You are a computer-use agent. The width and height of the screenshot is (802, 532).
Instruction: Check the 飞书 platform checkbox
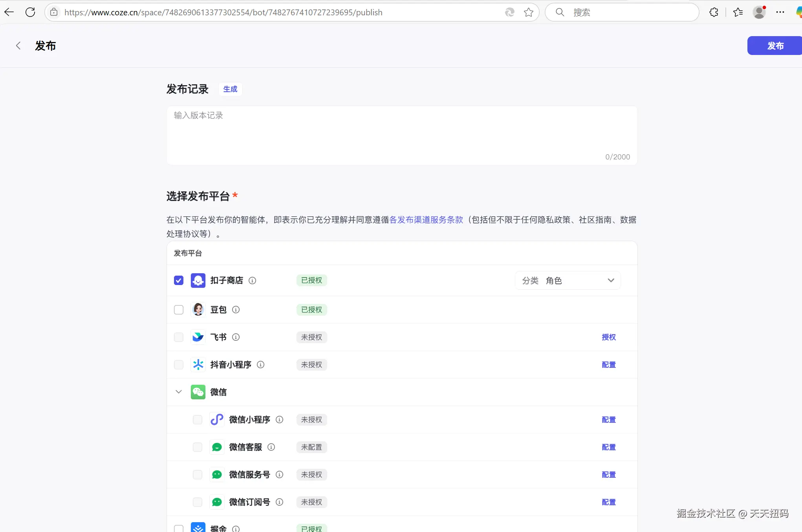[179, 337]
